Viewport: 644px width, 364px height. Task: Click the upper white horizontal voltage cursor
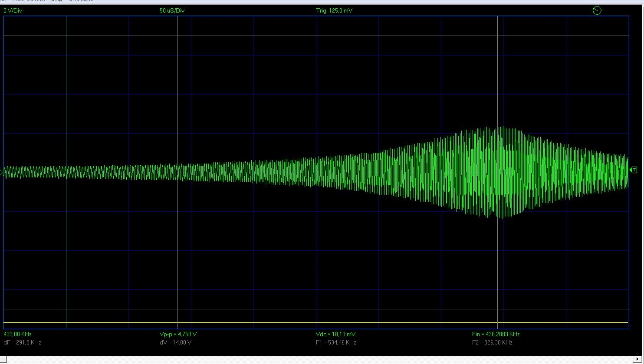304,36
